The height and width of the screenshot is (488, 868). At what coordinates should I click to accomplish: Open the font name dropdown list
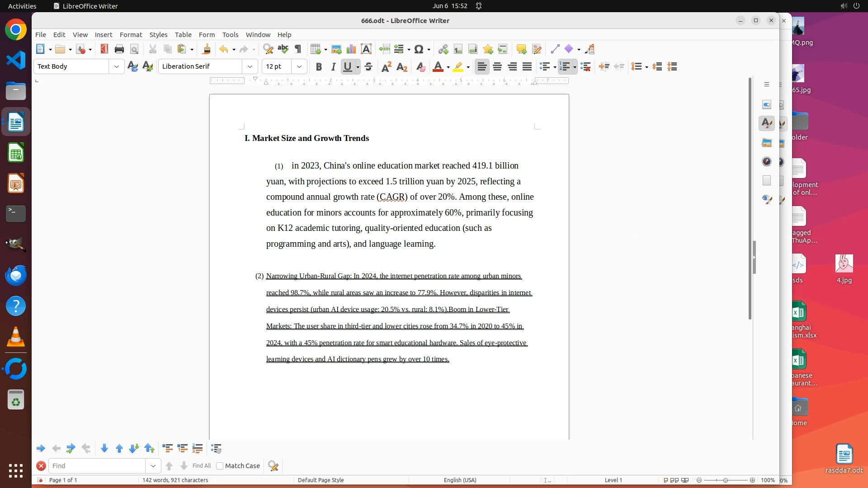(x=250, y=66)
